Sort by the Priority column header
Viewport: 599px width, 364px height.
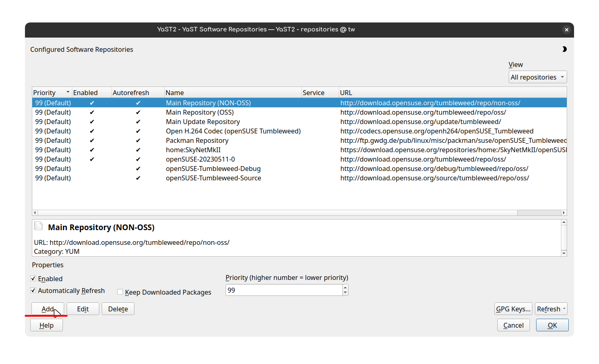[x=52, y=93]
